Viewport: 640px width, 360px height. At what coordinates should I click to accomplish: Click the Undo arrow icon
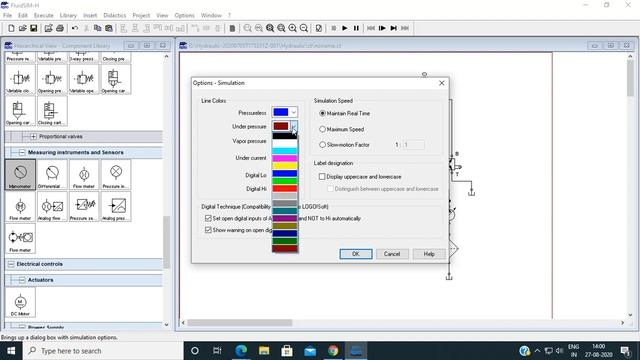tap(75, 28)
